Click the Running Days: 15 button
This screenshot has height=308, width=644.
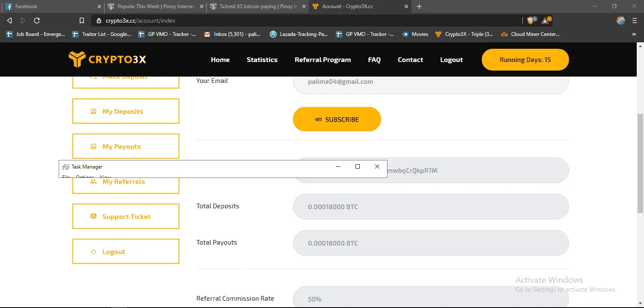pos(525,60)
